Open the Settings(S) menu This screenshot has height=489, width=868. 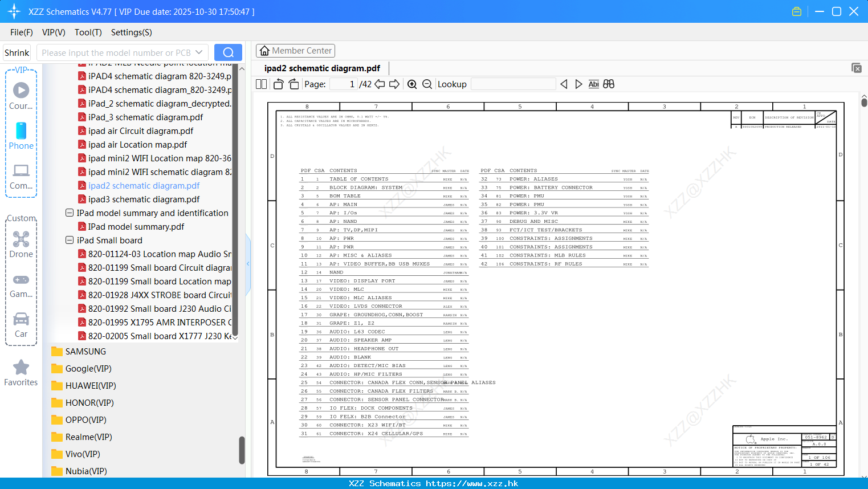132,32
